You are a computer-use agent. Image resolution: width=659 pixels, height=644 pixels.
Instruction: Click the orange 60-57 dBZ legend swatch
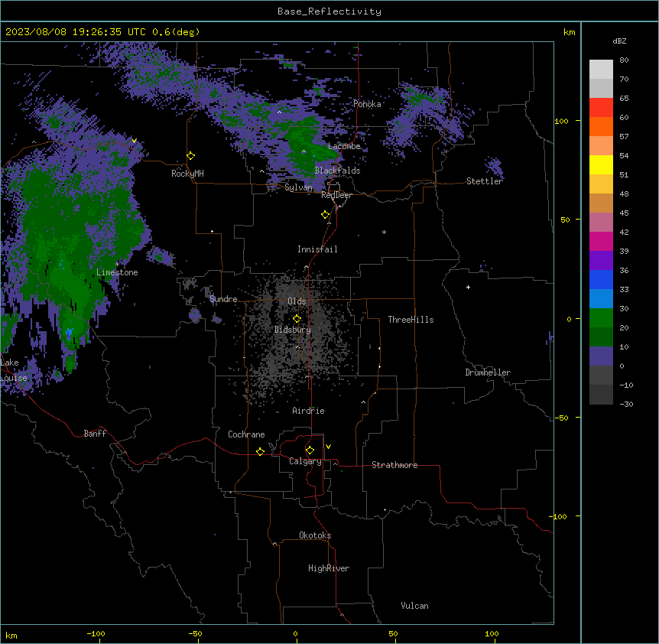click(601, 127)
